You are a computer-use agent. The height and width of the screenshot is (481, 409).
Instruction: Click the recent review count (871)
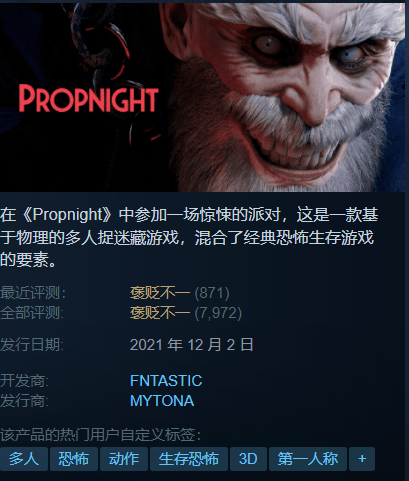[212, 293]
